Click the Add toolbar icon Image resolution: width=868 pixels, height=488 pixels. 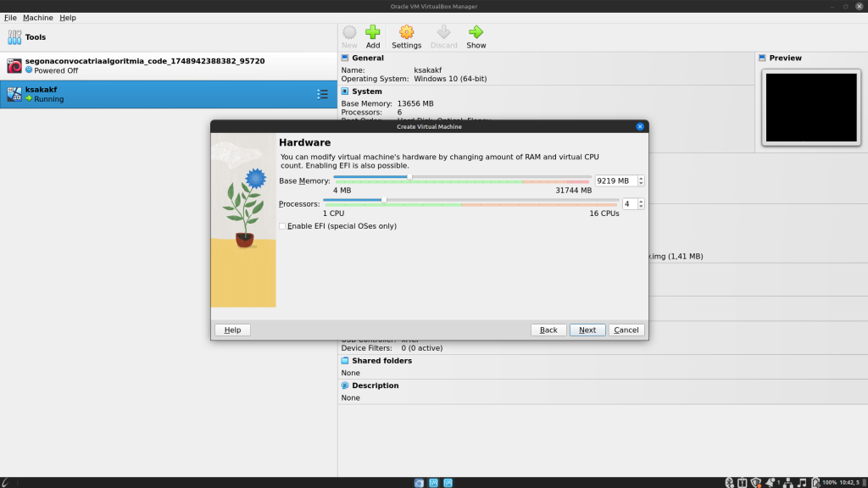(x=373, y=37)
